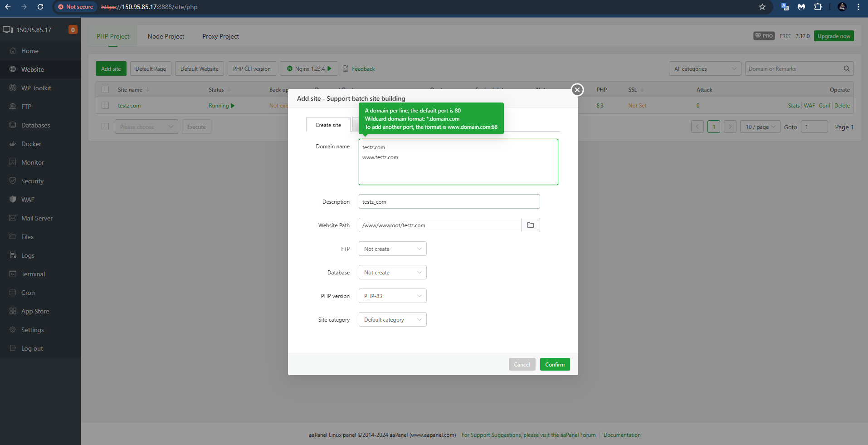Open the Cron sidebar item

coord(40,293)
